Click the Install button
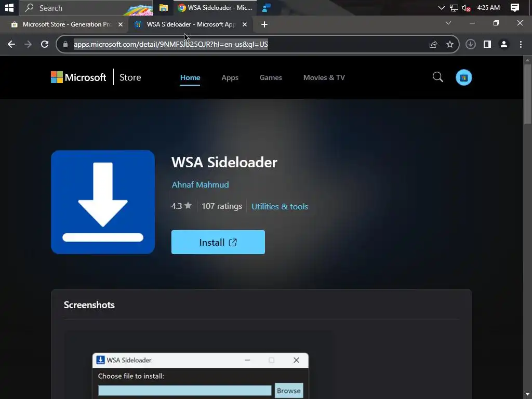532x399 pixels. tap(218, 242)
